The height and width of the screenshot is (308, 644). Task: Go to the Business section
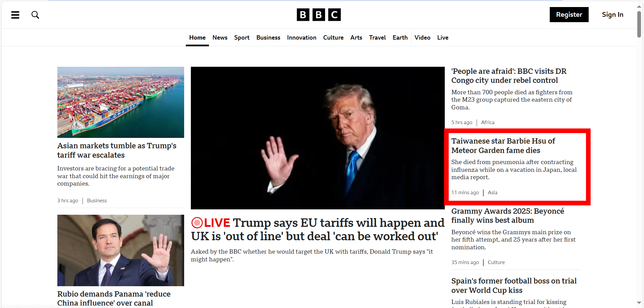268,38
